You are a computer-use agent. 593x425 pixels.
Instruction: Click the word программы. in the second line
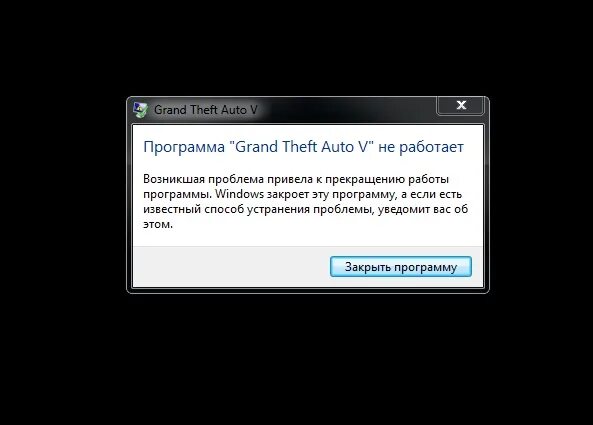pyautogui.click(x=177, y=194)
